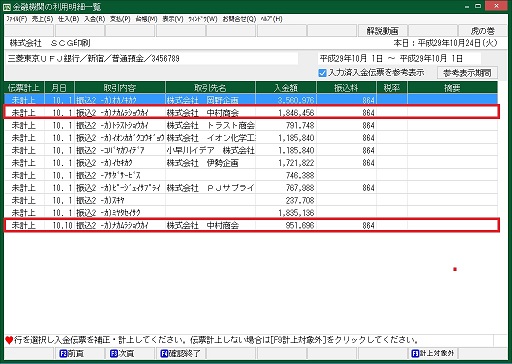
Task: Click the amount cell 3,560,976
Action: (x=286, y=100)
